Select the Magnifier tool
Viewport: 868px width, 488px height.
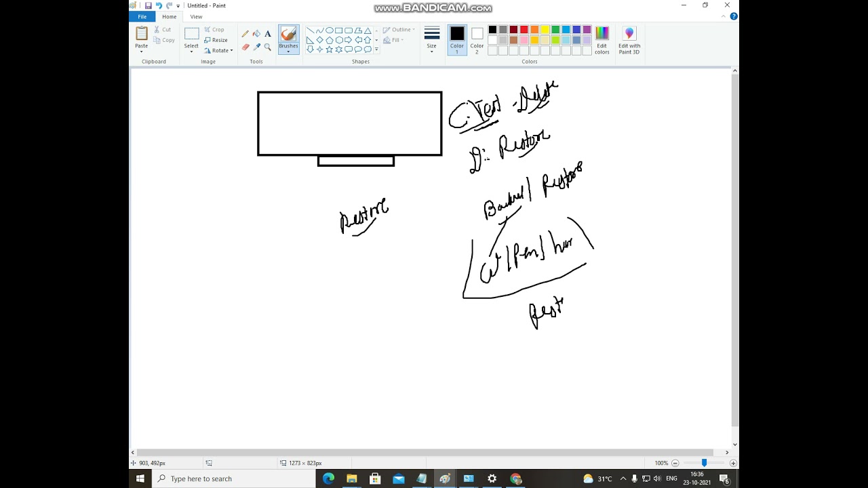pos(268,47)
